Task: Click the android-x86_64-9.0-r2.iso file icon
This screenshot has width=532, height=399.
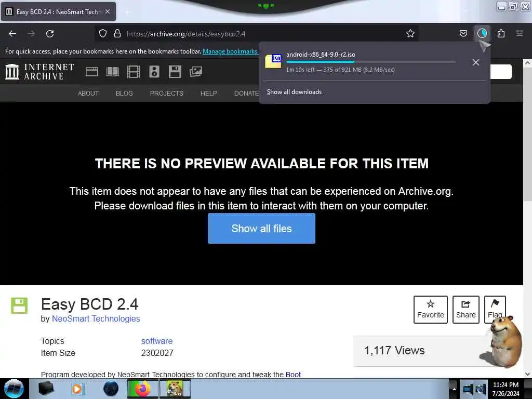Action: point(273,61)
